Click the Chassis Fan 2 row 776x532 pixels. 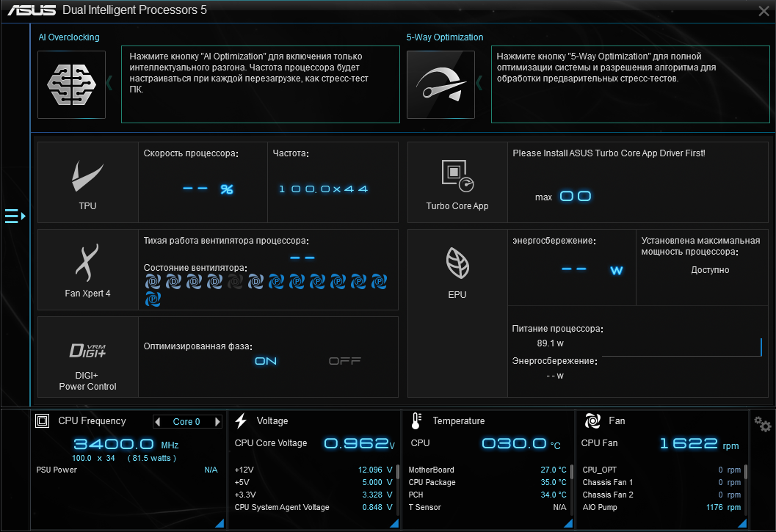tap(661, 495)
